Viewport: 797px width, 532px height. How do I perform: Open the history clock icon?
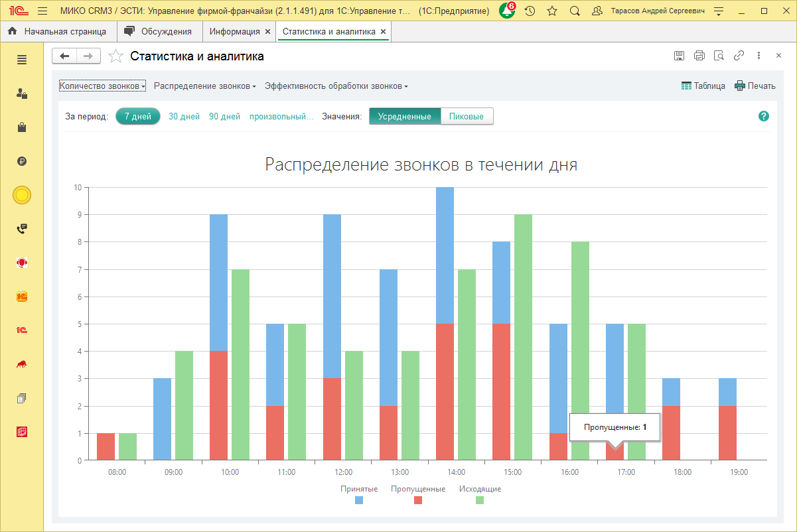[530, 11]
